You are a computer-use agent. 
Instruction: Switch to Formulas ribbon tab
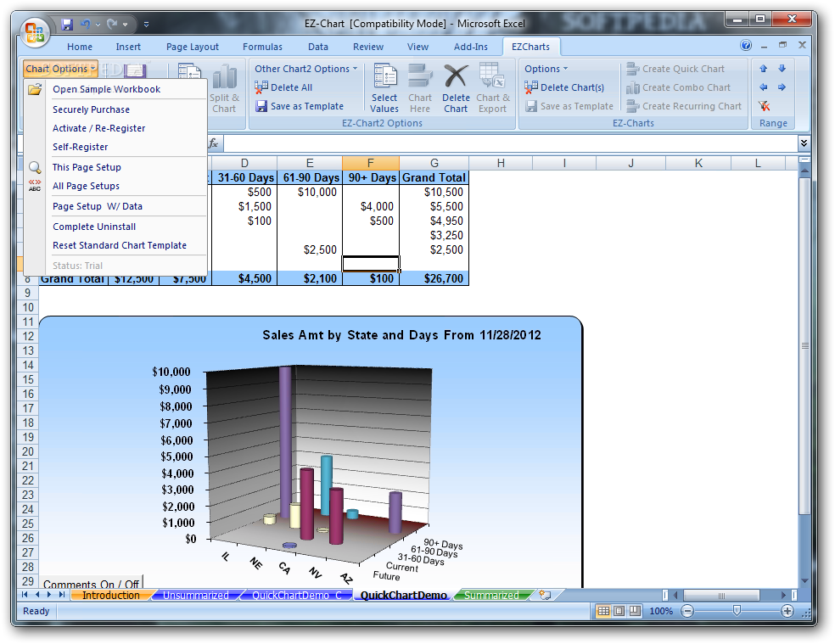pyautogui.click(x=262, y=47)
